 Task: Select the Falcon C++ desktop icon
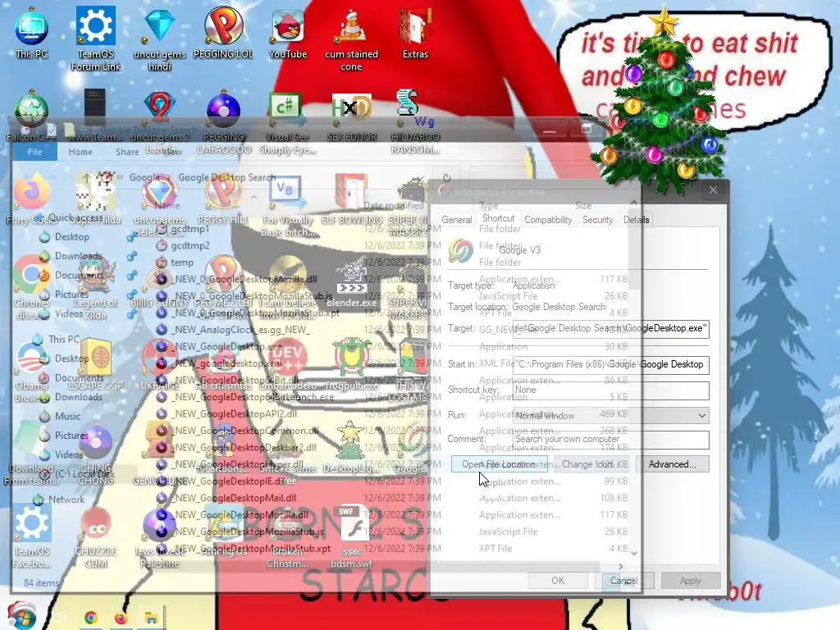point(31,116)
